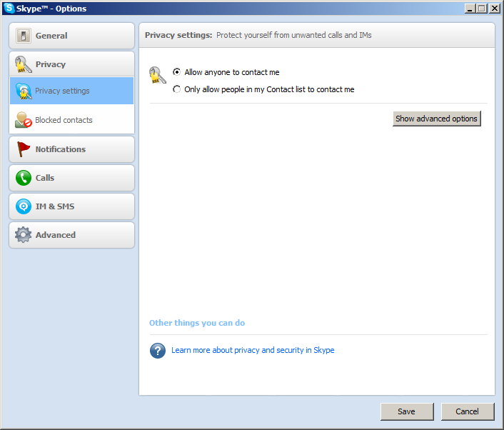Open the Privacy section label

(x=51, y=64)
